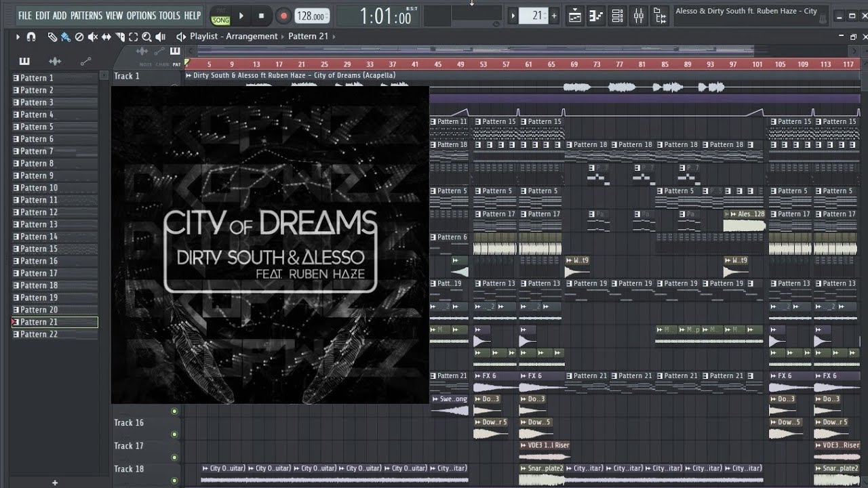Image resolution: width=868 pixels, height=488 pixels.
Task: Switch picker focus to PAT tab
Action: point(176,64)
